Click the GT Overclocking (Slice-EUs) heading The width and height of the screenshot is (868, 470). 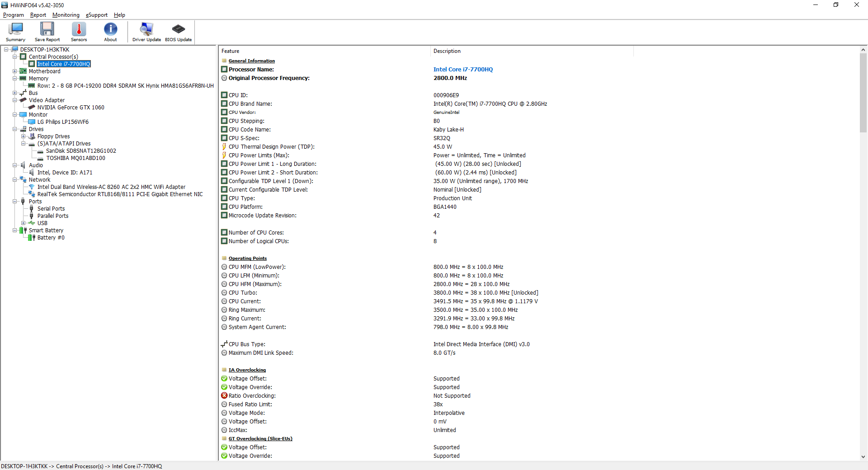coord(260,438)
